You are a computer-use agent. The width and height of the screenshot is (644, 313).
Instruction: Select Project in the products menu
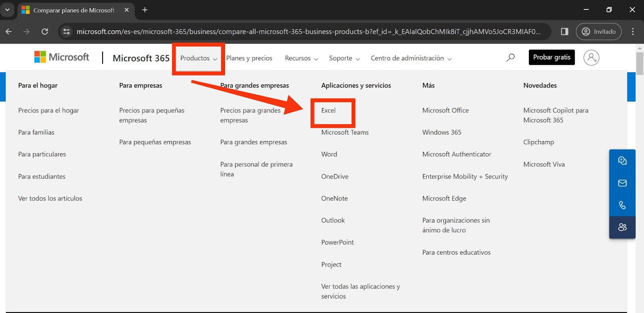coord(331,265)
